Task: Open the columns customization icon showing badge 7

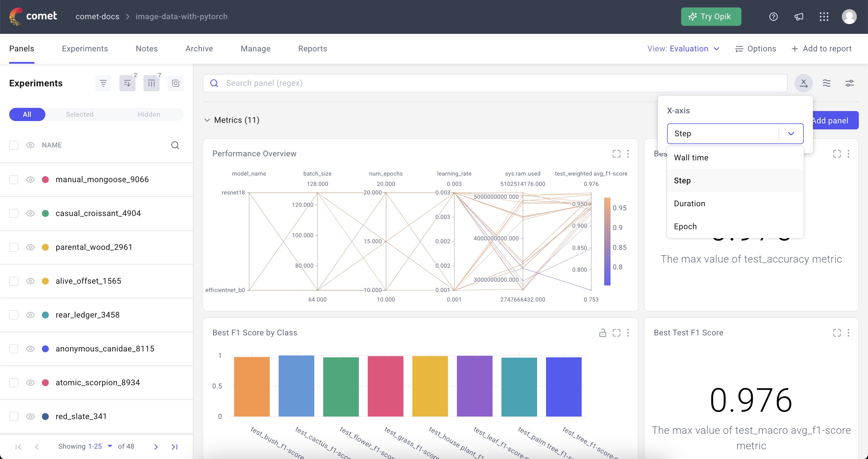Action: pos(151,83)
